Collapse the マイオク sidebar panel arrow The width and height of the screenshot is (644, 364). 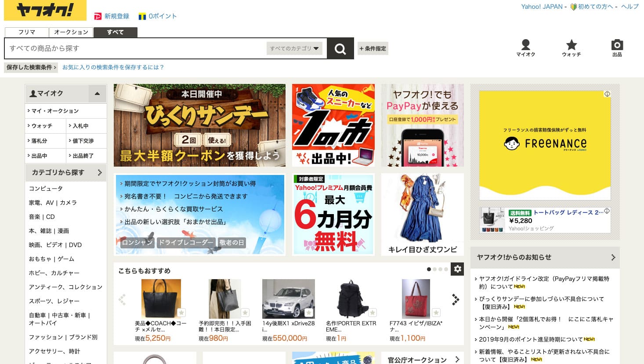tap(98, 93)
